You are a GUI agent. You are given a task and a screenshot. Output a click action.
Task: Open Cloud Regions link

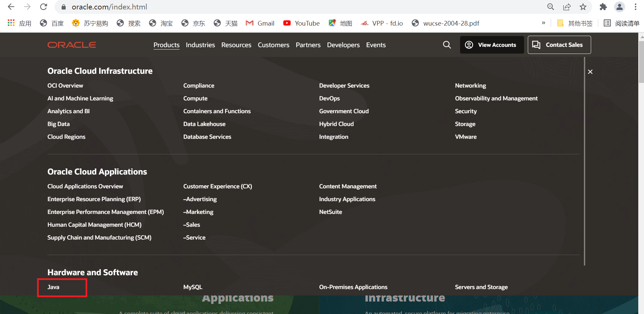point(66,137)
